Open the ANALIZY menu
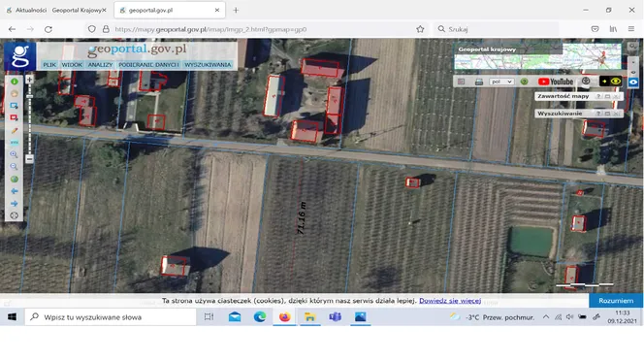This screenshot has height=362, width=644. coord(100,65)
